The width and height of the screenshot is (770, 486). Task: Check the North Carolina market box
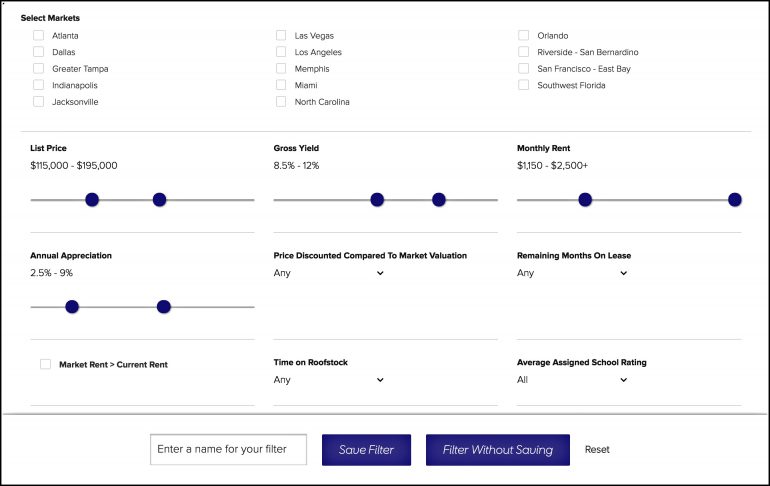pyautogui.click(x=281, y=102)
